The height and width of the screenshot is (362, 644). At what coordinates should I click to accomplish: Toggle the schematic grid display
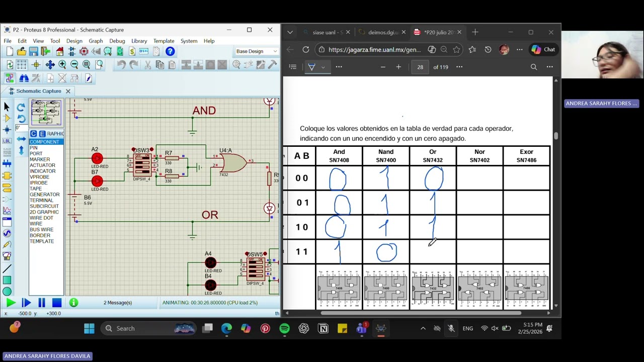(x=22, y=64)
